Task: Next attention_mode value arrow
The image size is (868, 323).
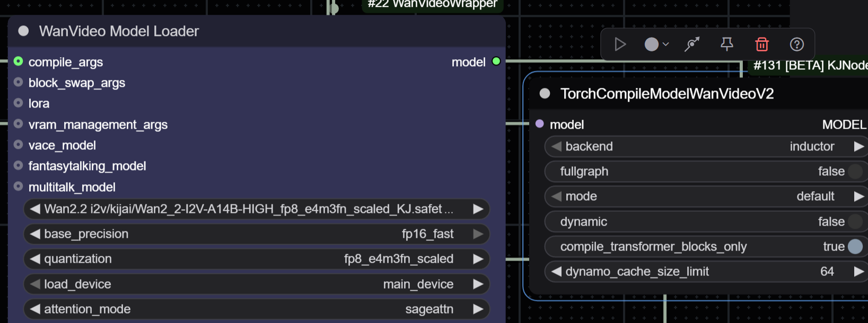Action: coord(478,309)
